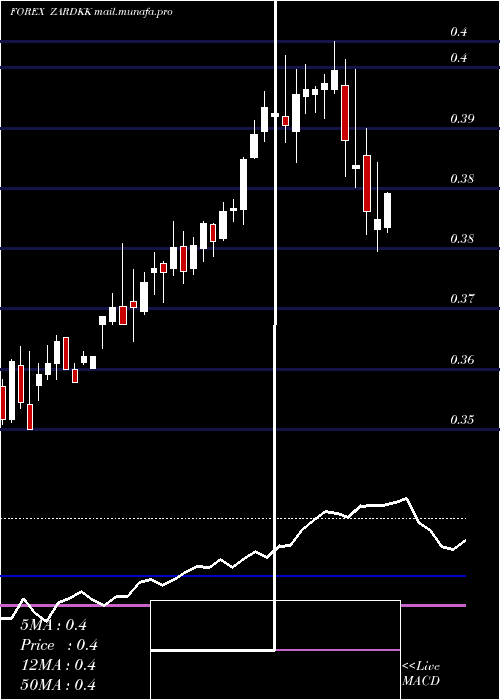Viewport: 500px width, 700px height.
Task: Click the 5MA : 0.4 reading
Action: click(54, 625)
